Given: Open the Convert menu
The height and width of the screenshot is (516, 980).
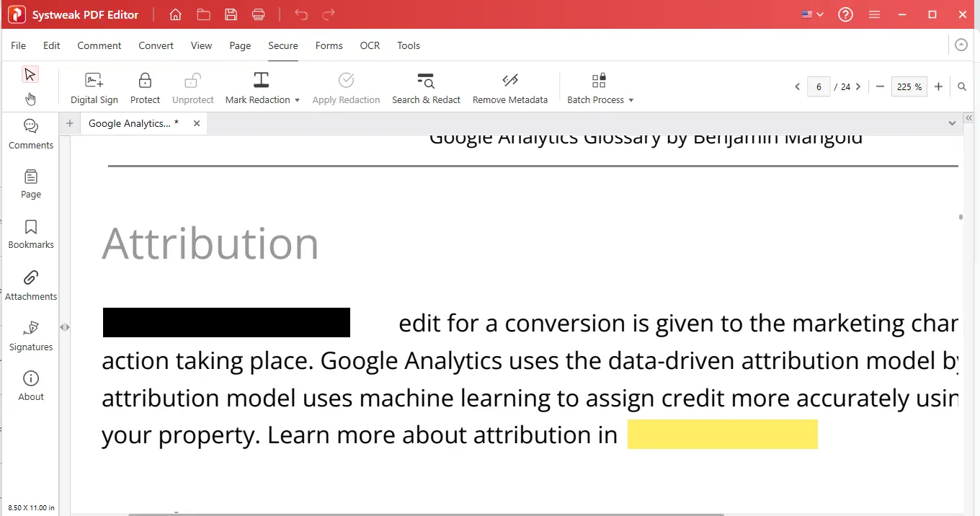Looking at the screenshot, I should tap(156, 45).
